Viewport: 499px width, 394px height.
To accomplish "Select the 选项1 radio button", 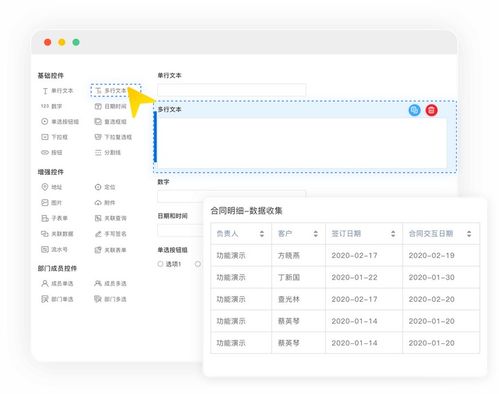I will [x=160, y=264].
